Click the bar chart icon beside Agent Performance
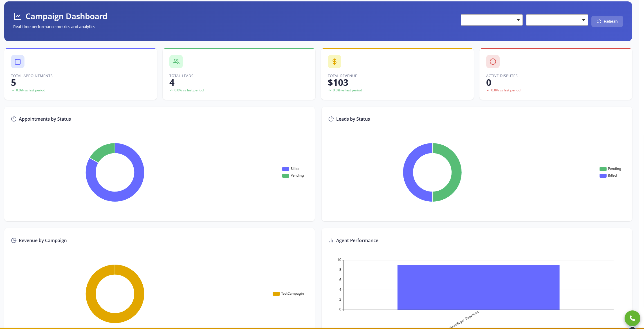Image resolution: width=644 pixels, height=329 pixels. click(x=331, y=240)
